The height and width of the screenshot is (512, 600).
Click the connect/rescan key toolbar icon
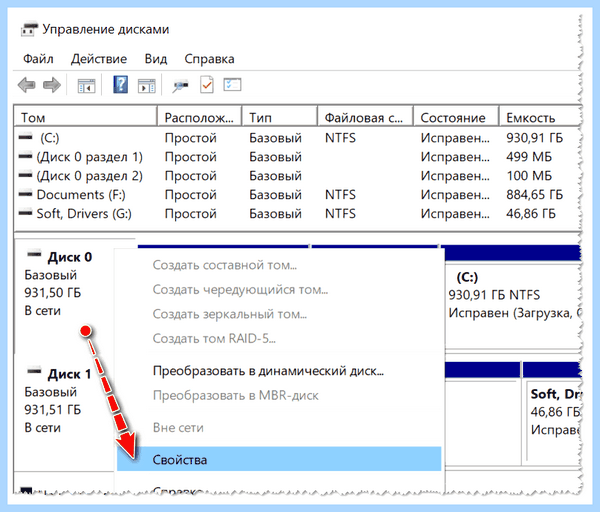[180, 86]
